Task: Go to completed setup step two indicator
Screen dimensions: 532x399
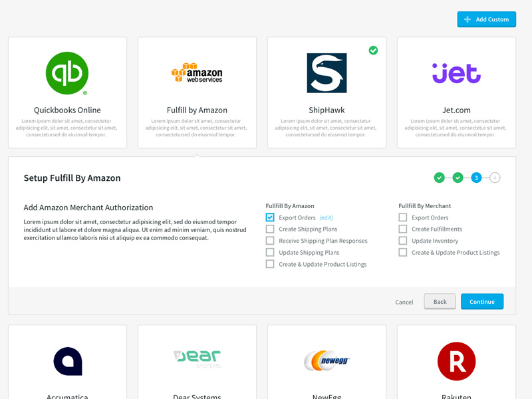Action: [x=458, y=178]
